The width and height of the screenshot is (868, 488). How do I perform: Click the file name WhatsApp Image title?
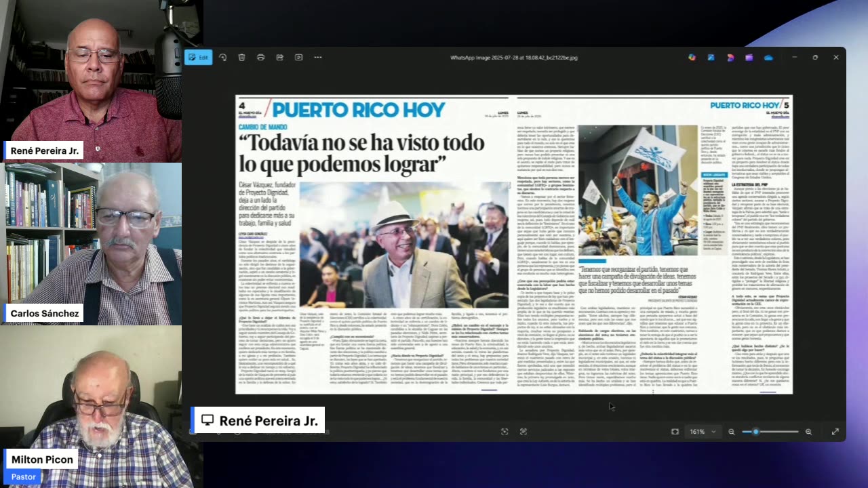(514, 58)
